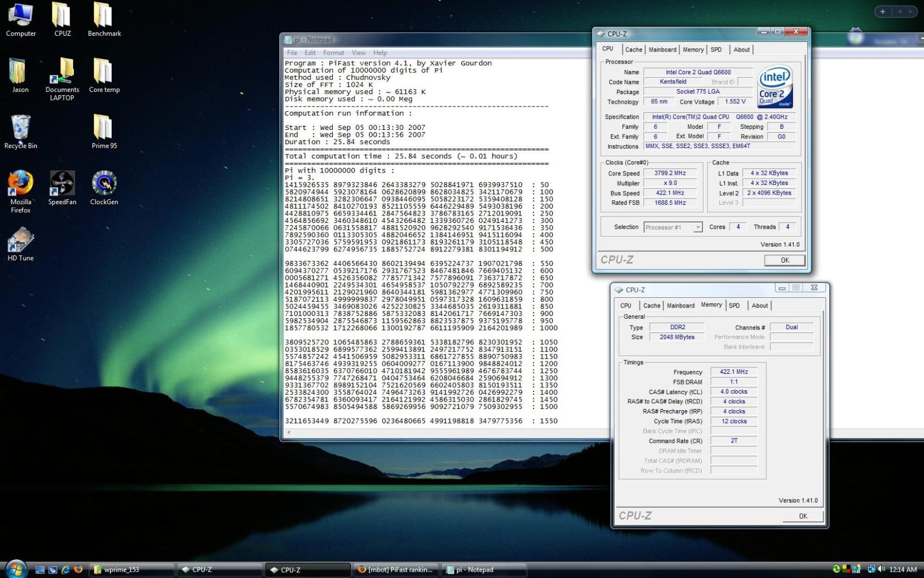The image size is (924, 578).
Task: Open the File menu in Notepad
Action: point(292,53)
